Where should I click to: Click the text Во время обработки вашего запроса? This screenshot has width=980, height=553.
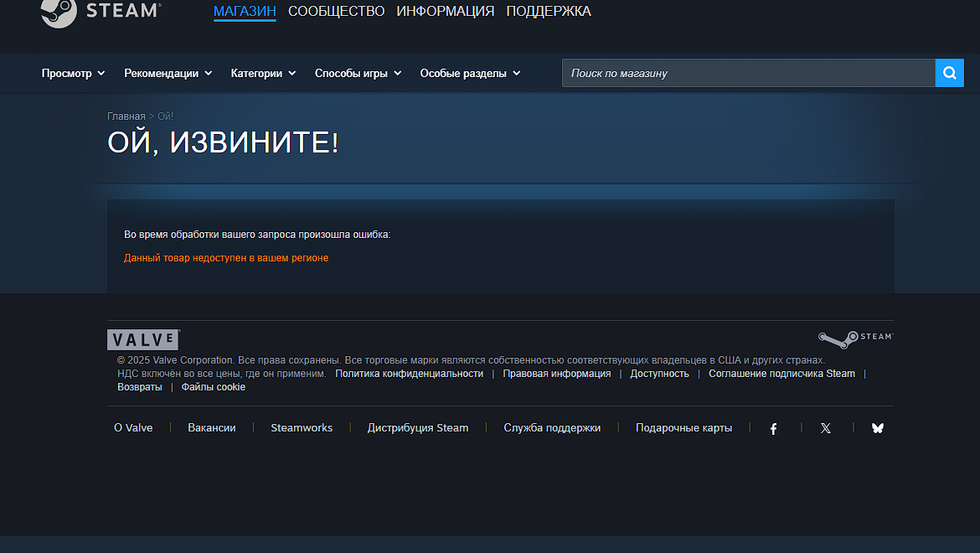pos(210,235)
